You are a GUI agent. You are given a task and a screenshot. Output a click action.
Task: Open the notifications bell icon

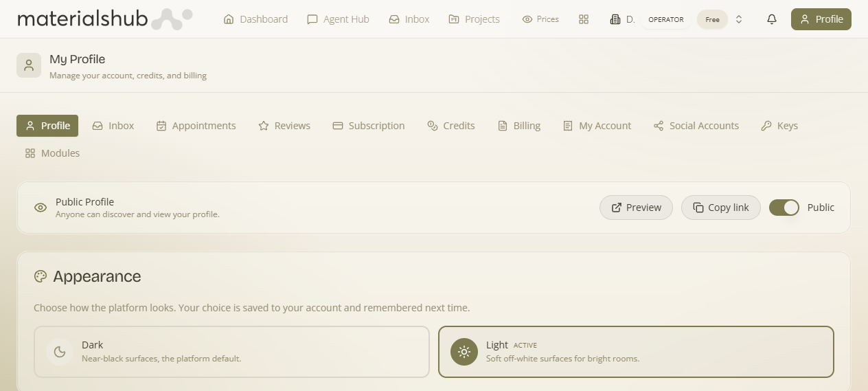[x=772, y=19]
